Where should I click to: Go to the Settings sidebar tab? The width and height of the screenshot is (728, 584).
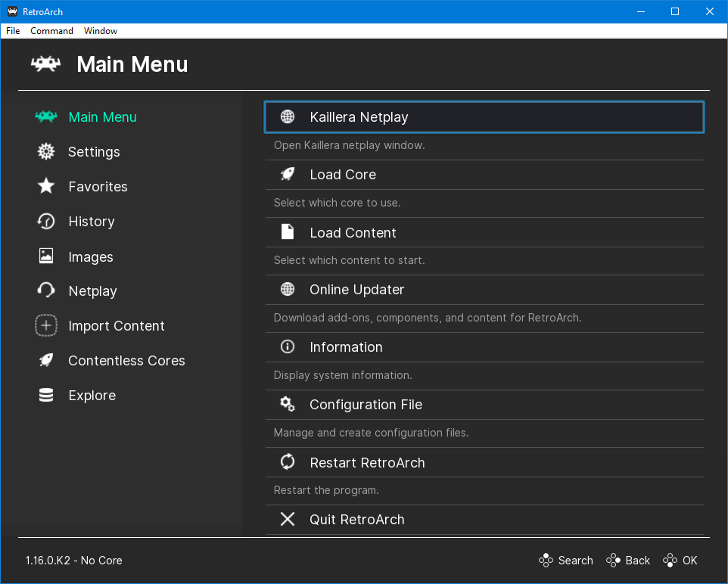95,152
